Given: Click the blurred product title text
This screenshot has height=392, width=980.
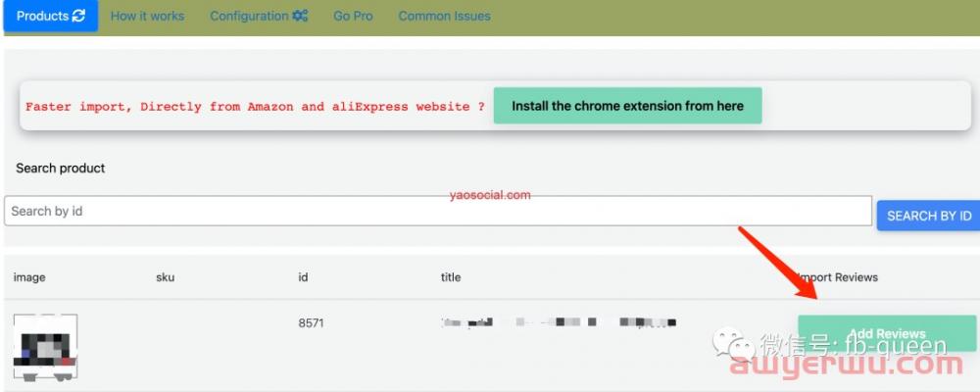Looking at the screenshot, I should (559, 321).
